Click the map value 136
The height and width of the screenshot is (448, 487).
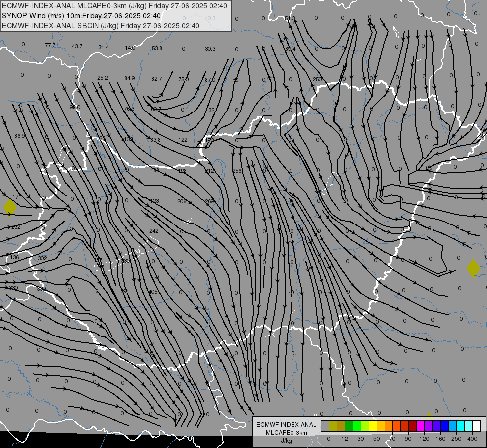click(14, 257)
